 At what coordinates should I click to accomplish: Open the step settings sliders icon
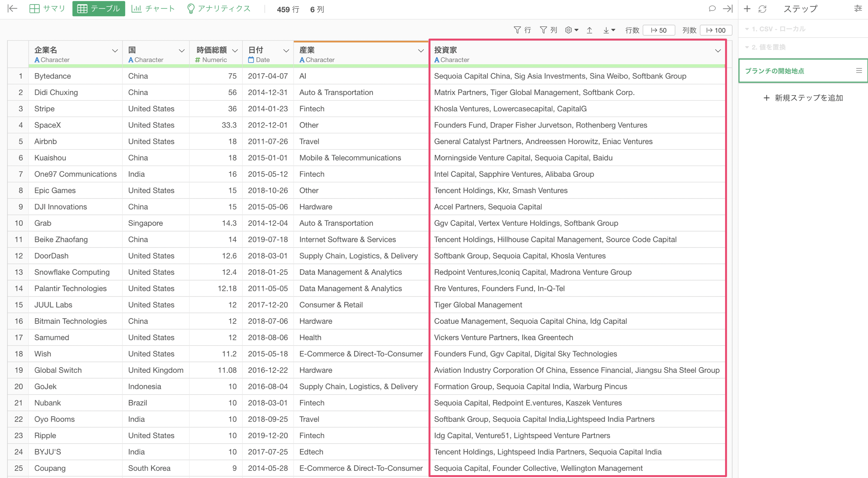tap(858, 9)
